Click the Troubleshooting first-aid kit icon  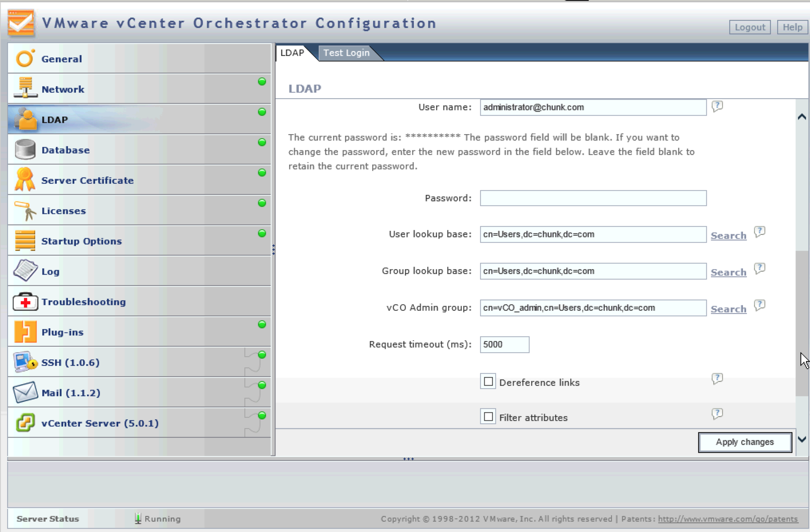(x=25, y=302)
